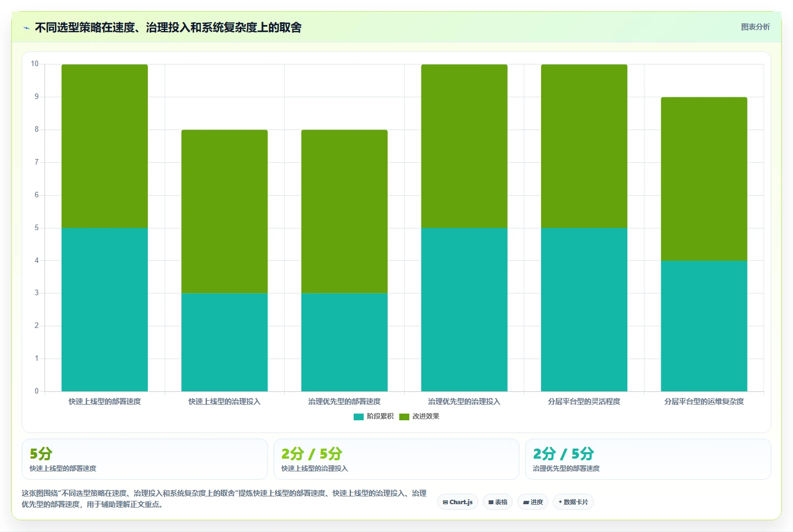793x532 pixels.
Task: Click the green segment of 快速上线型的部署速度 bar
Action: (x=105, y=146)
